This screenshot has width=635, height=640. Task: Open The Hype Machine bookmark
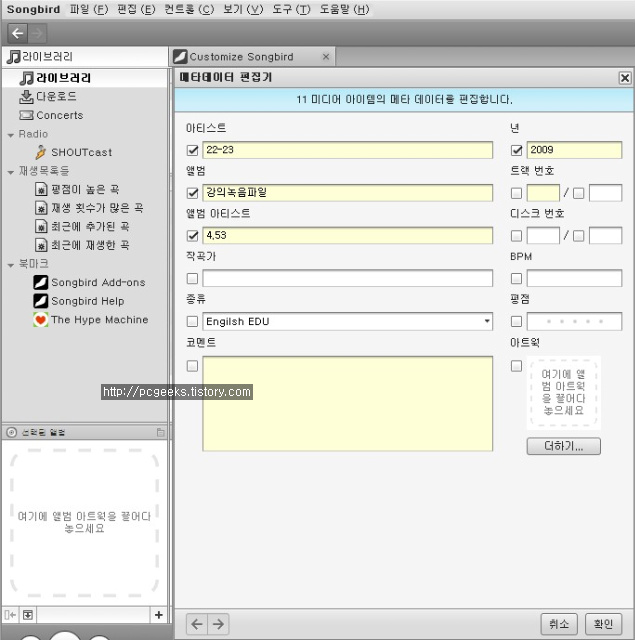[x=90, y=319]
